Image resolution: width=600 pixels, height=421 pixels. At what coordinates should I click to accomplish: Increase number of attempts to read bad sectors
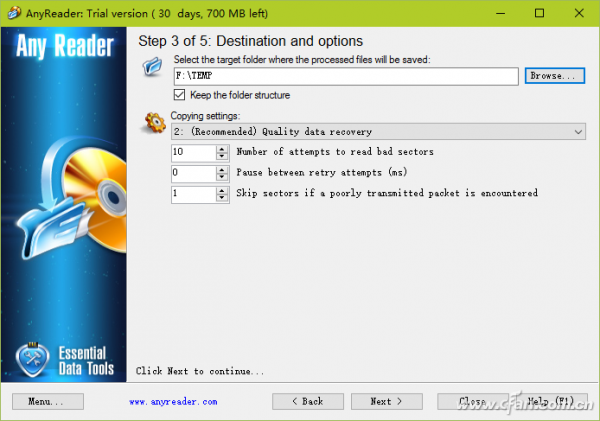[222, 148]
